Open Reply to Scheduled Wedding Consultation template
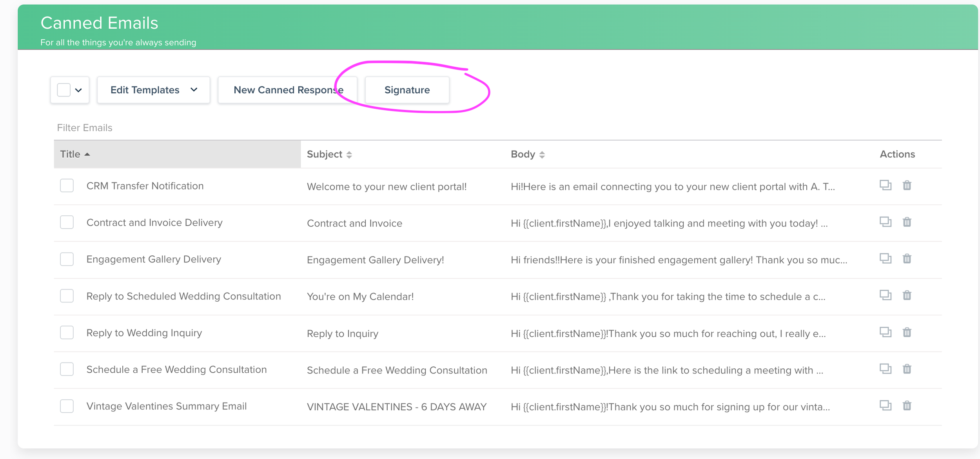 point(183,296)
